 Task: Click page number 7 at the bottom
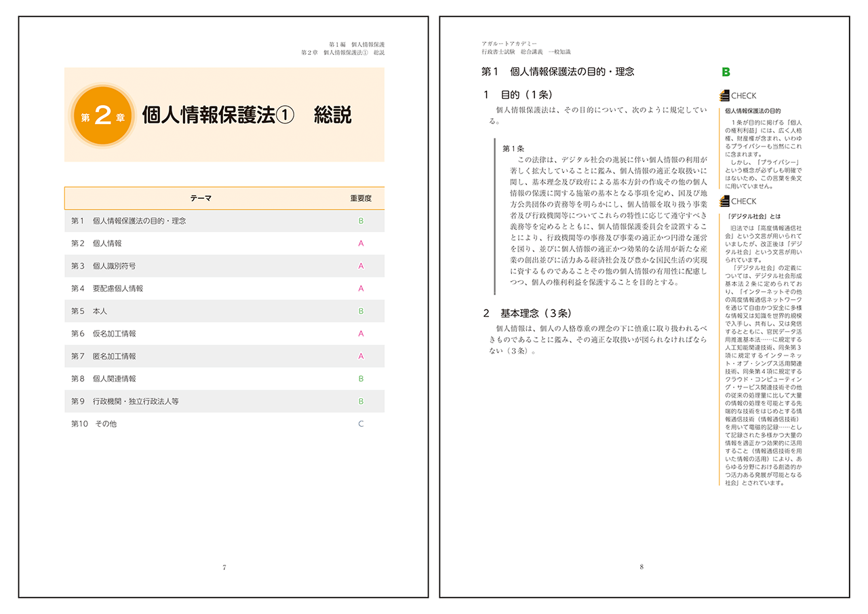224,567
